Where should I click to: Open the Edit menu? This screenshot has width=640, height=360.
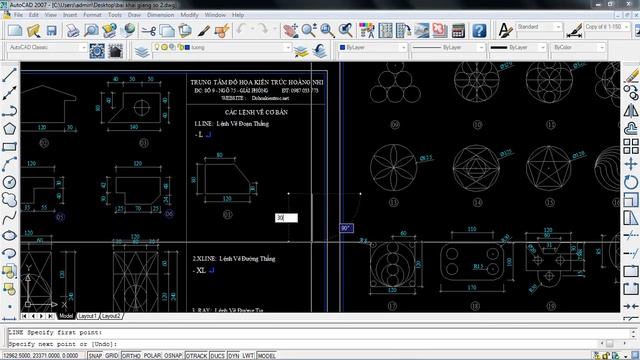pos(34,15)
